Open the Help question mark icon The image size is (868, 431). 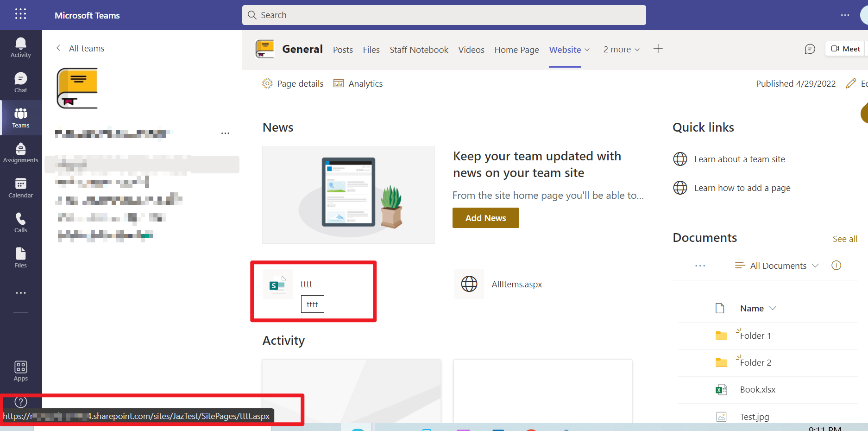click(21, 402)
